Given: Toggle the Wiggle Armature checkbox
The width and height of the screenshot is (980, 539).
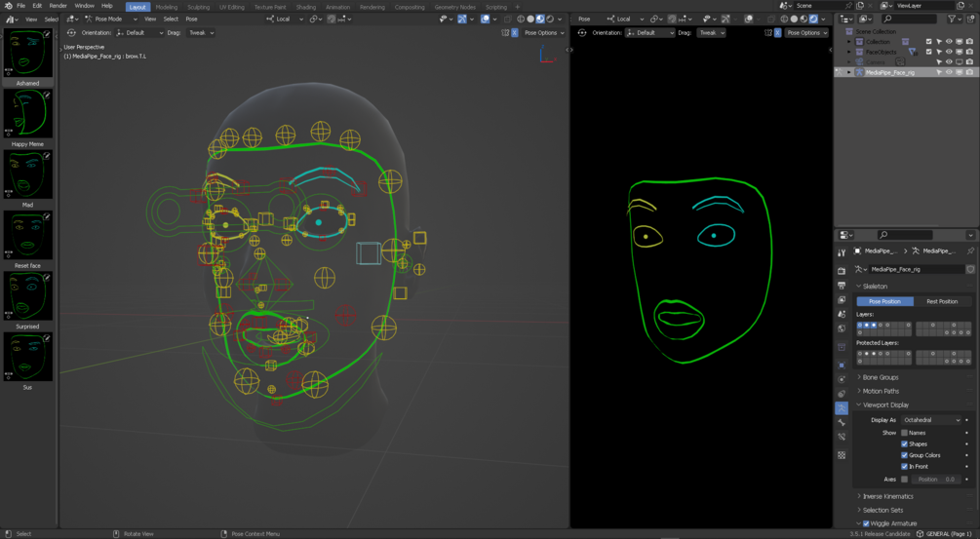Looking at the screenshot, I should pyautogui.click(x=866, y=523).
